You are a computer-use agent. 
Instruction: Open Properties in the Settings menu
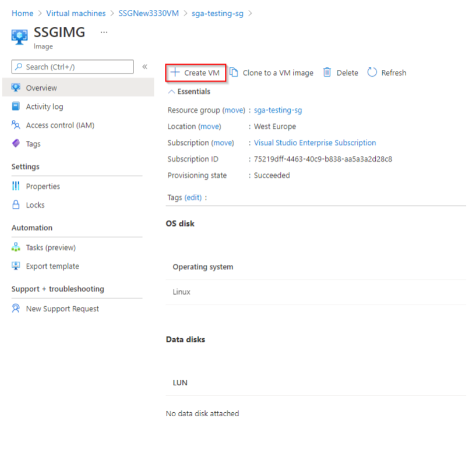pos(43,186)
